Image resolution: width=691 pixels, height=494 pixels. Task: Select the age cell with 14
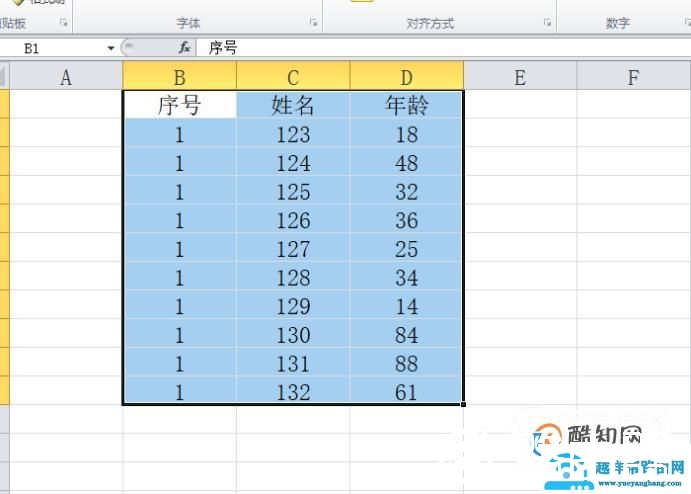(x=406, y=305)
